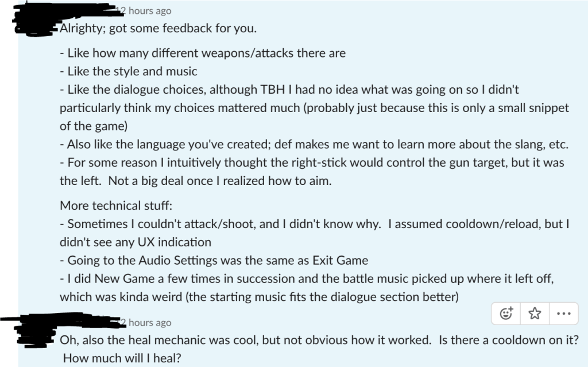Open the more actions ellipsis menu
Image resolution: width=588 pixels, height=367 pixels.
click(563, 313)
